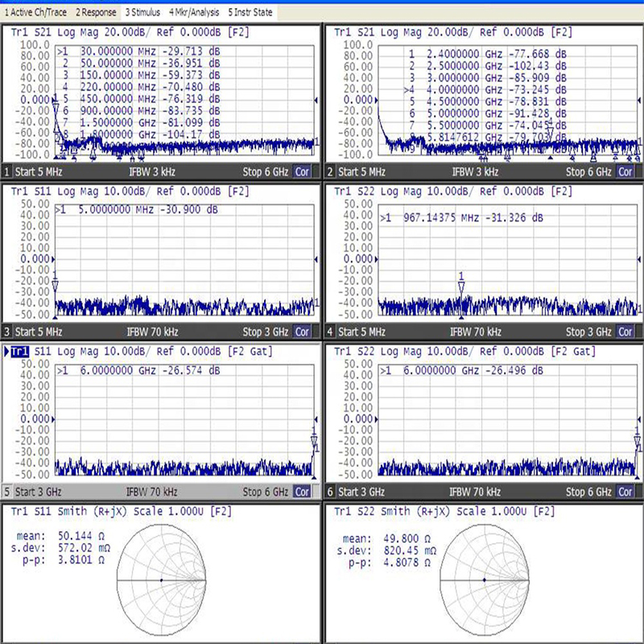Click the 'Tr1 S22 Log Mag' title with '[F2 Gat]'
This screenshot has width=644, height=644.
[465, 352]
